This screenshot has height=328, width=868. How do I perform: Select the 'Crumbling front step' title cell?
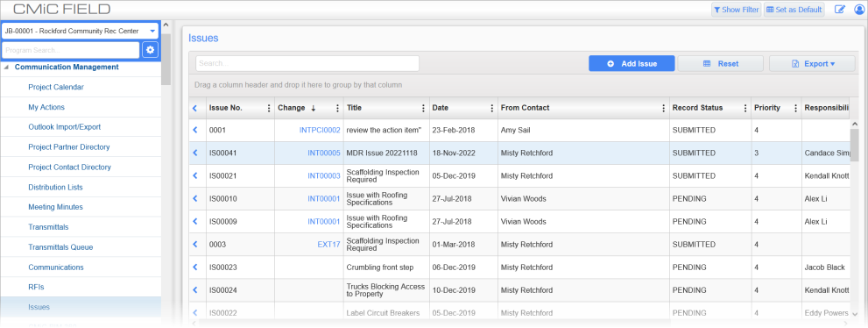[x=386, y=267]
